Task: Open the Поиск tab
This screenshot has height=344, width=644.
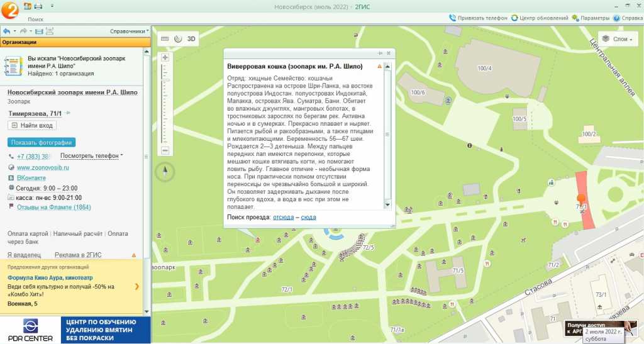Action: coord(36,19)
